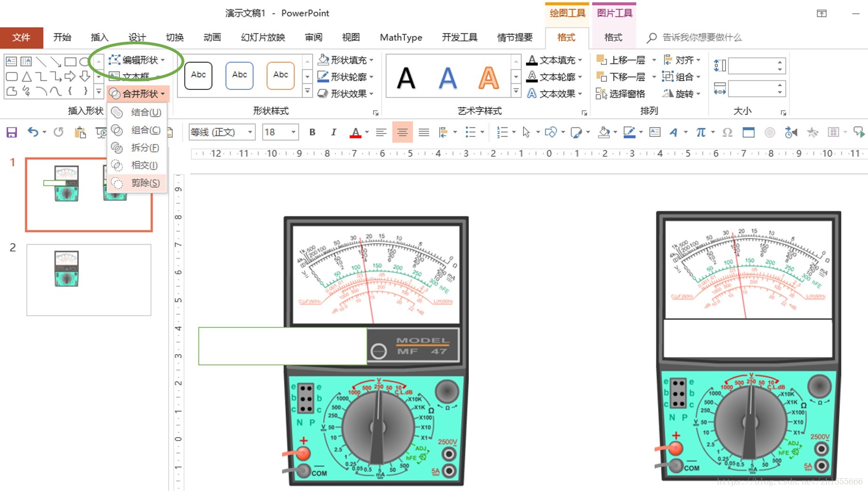Select the Intersect (相交) merge option

(x=137, y=165)
